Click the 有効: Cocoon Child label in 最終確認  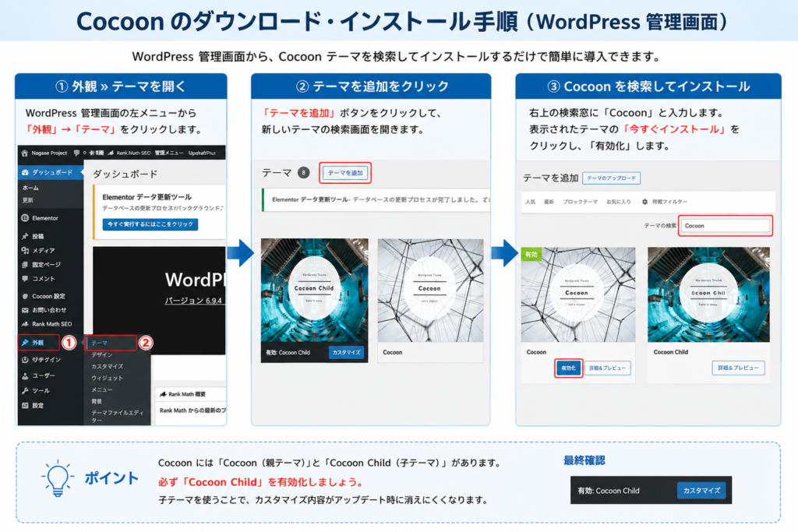tap(608, 491)
